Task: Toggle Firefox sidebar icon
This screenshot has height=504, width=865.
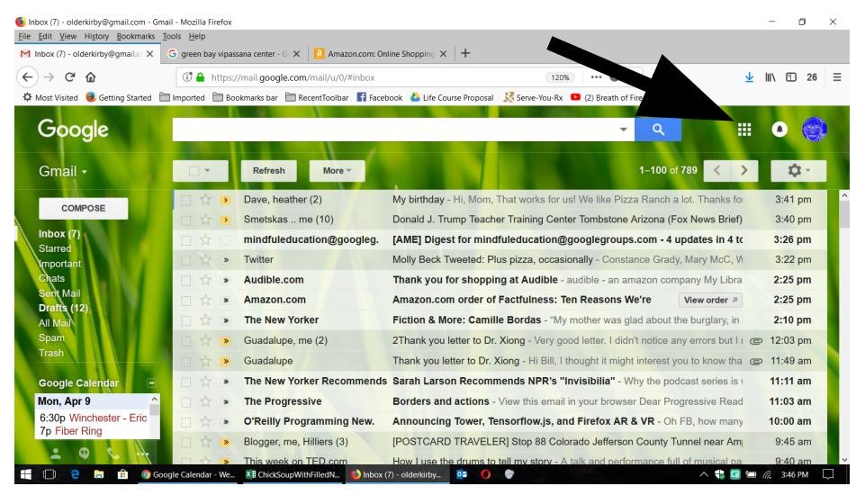Action: tap(791, 77)
